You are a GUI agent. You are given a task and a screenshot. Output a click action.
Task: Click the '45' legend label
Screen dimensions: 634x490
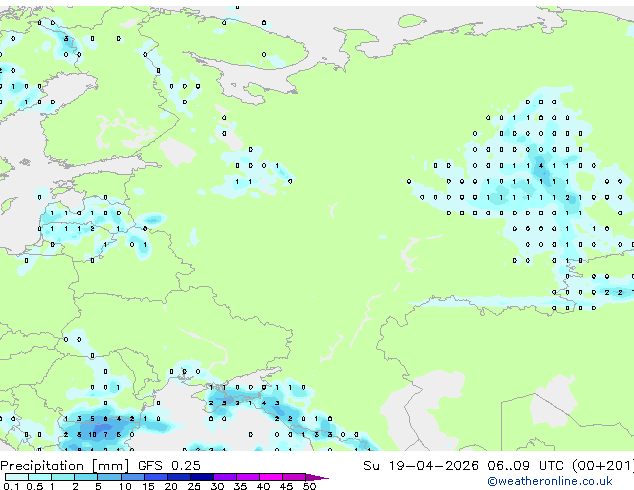(286, 486)
